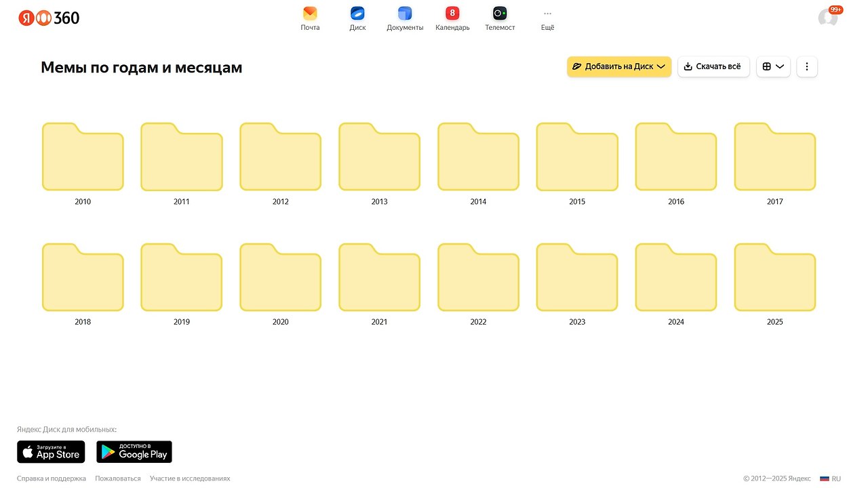
Task: Open the Пожаловаться link
Action: 118,479
